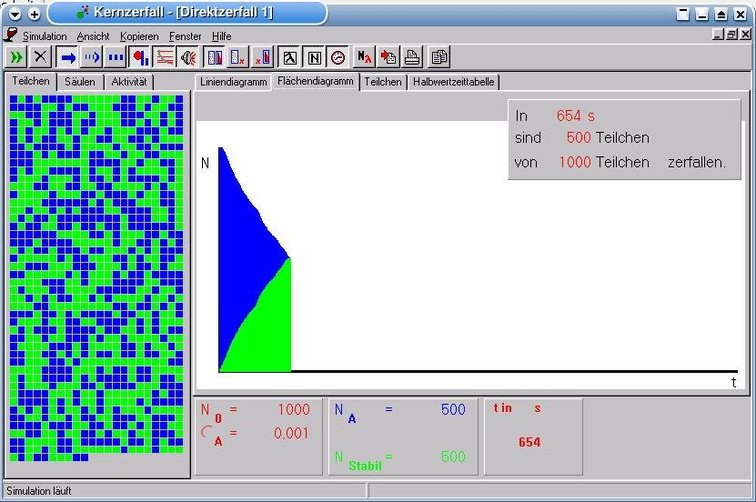The image size is (756, 502).
Task: Open the Simulation menu
Action: coord(45,36)
